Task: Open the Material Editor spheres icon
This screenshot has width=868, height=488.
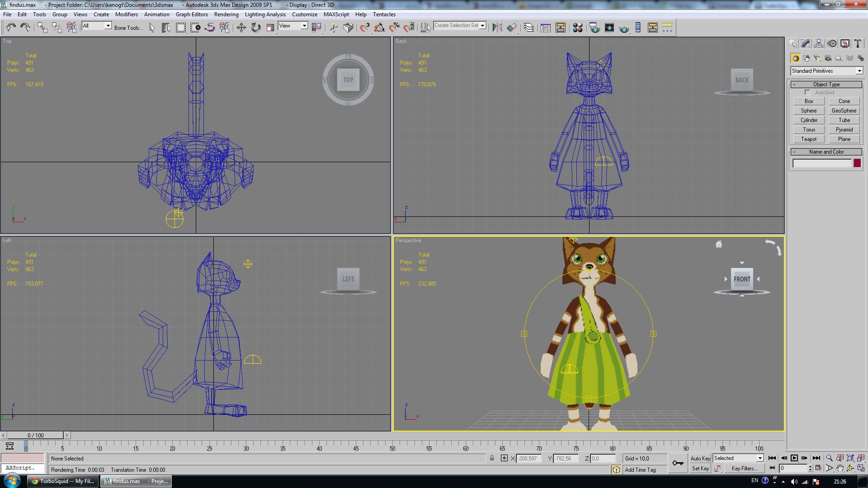Action: [x=577, y=28]
